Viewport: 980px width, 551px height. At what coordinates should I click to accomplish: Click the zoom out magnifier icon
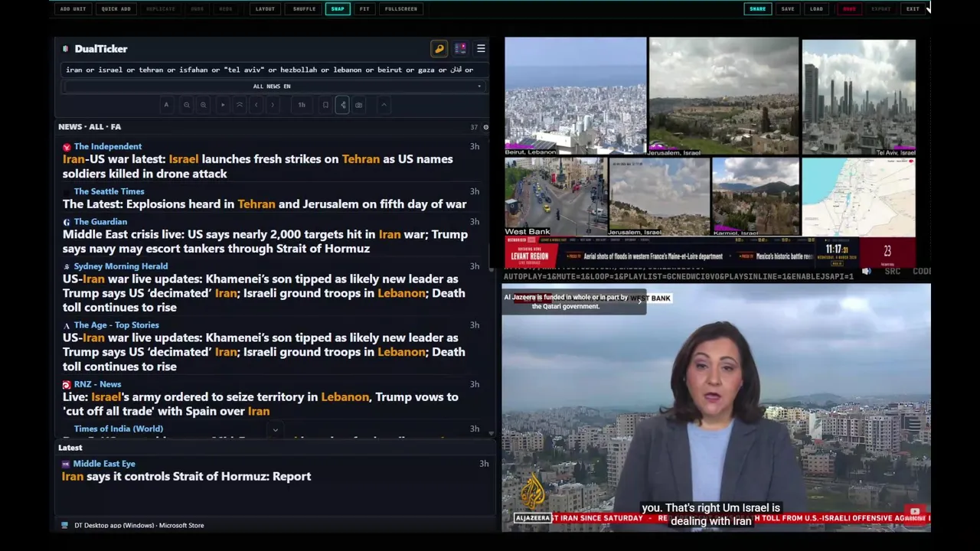pos(186,105)
